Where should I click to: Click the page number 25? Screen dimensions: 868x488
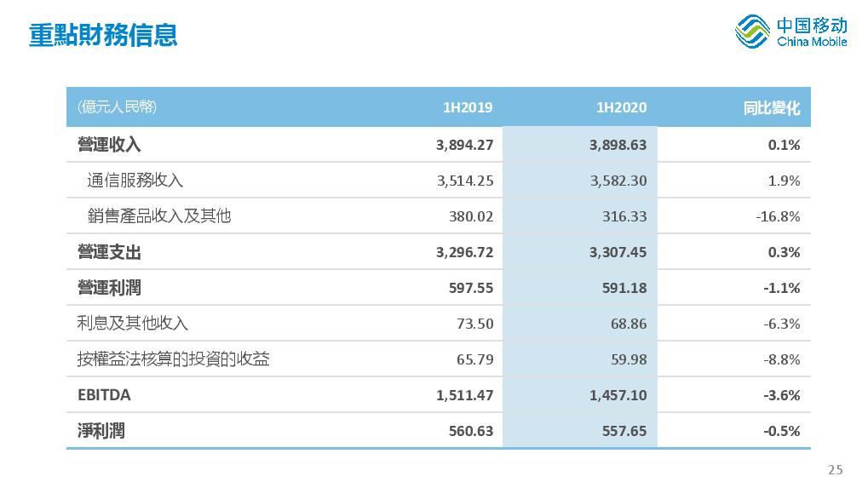point(836,470)
